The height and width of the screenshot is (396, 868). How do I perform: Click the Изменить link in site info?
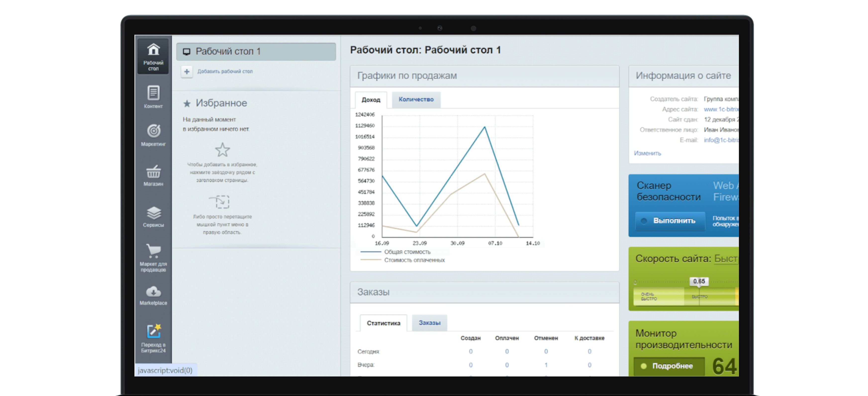click(647, 153)
